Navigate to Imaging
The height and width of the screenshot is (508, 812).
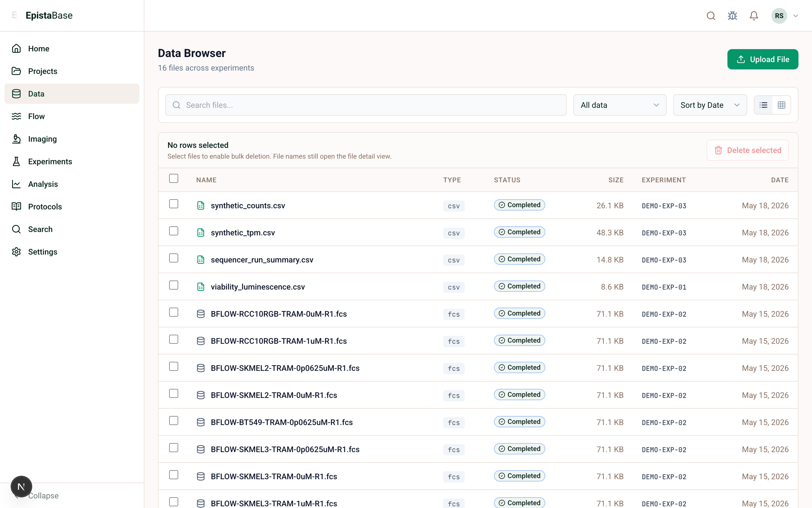tap(72, 139)
